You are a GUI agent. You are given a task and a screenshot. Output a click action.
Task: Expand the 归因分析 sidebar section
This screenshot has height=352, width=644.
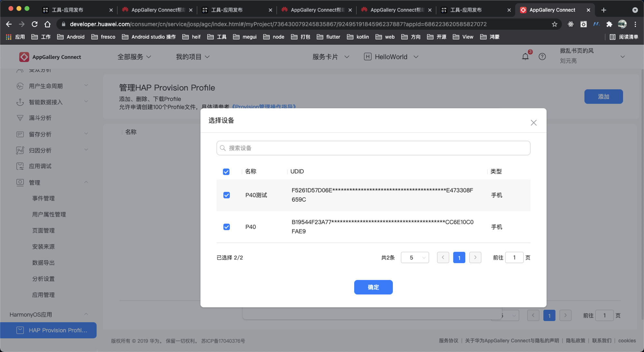(86, 150)
